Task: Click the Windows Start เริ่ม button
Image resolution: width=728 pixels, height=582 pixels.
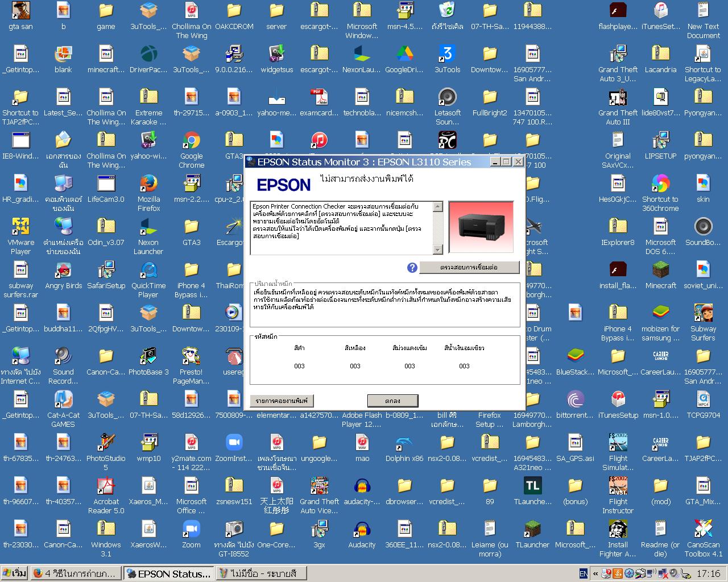Action: click(14, 573)
